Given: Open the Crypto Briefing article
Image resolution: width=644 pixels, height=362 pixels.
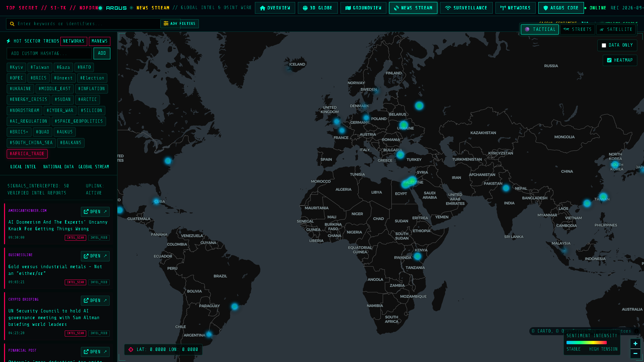Looking at the screenshot, I should 95,301.
